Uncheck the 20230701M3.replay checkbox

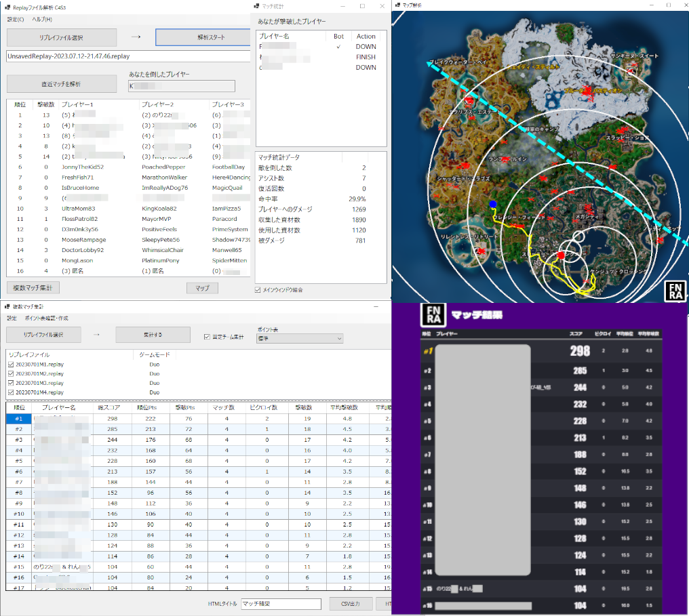point(11,383)
